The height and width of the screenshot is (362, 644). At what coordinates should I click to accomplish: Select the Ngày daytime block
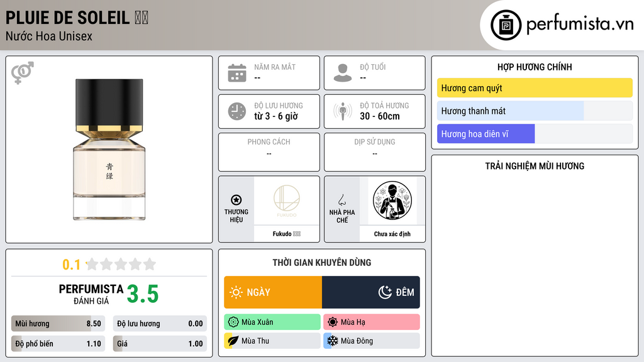(273, 292)
